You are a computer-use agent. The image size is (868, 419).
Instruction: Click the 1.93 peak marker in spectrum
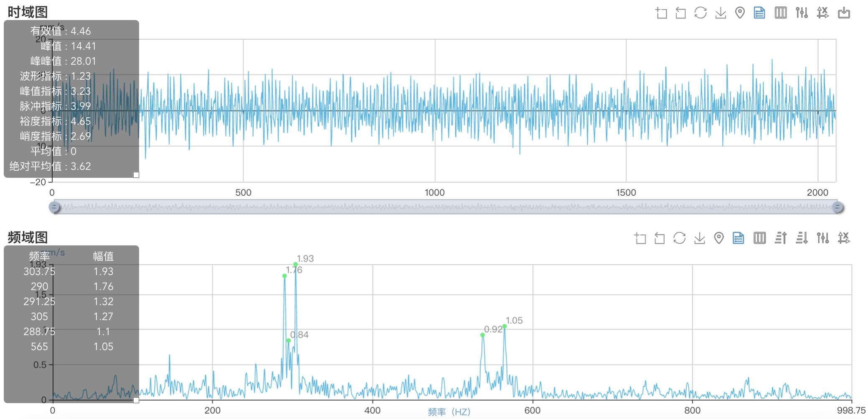coord(295,264)
